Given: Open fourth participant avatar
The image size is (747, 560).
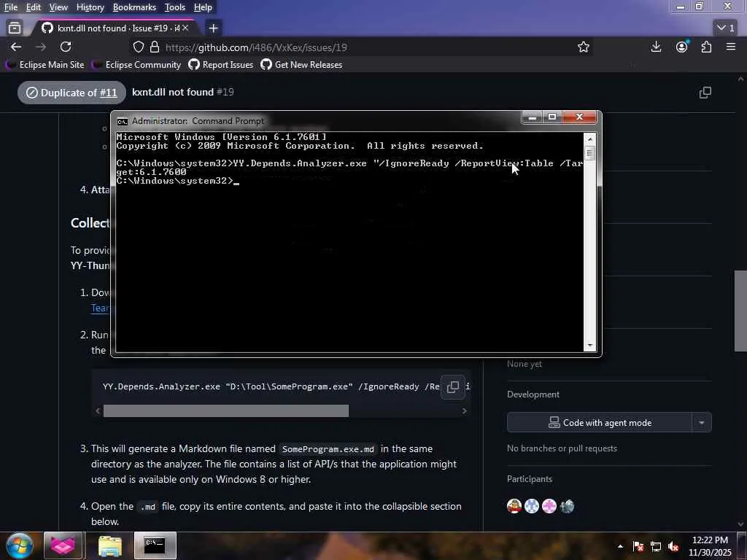Looking at the screenshot, I should (x=566, y=506).
